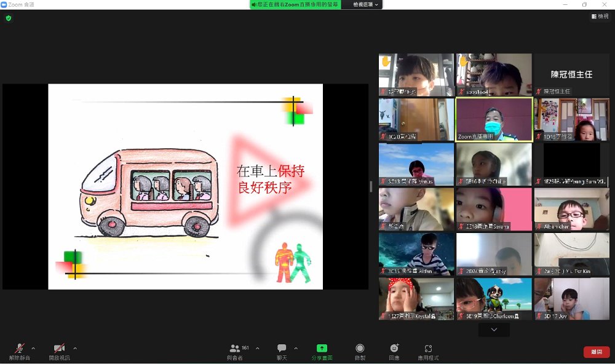Image resolution: width=615 pixels, height=364 pixels.
Task: Expand audio options arrow beside microphone
Action: coord(33,348)
